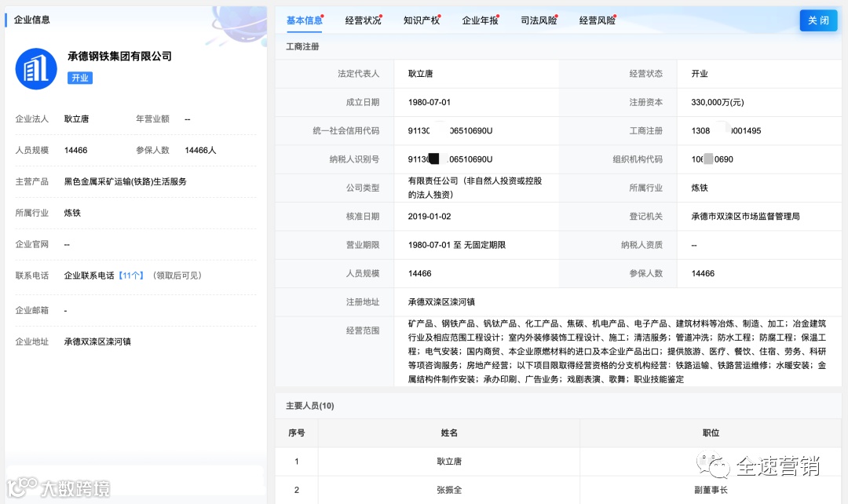This screenshot has height=504, width=848.
Task: Select company type 有限责任公司 text
Action: 475,188
